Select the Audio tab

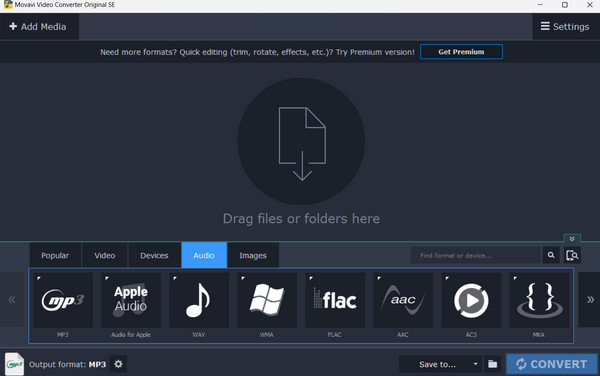pyautogui.click(x=204, y=255)
